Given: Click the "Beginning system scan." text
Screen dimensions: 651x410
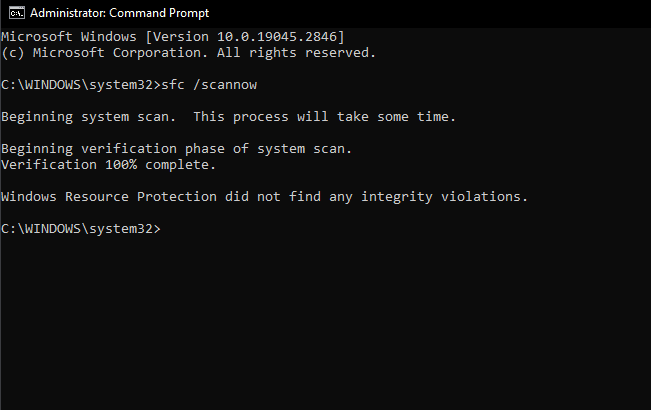Looking at the screenshot, I should 88,117.
